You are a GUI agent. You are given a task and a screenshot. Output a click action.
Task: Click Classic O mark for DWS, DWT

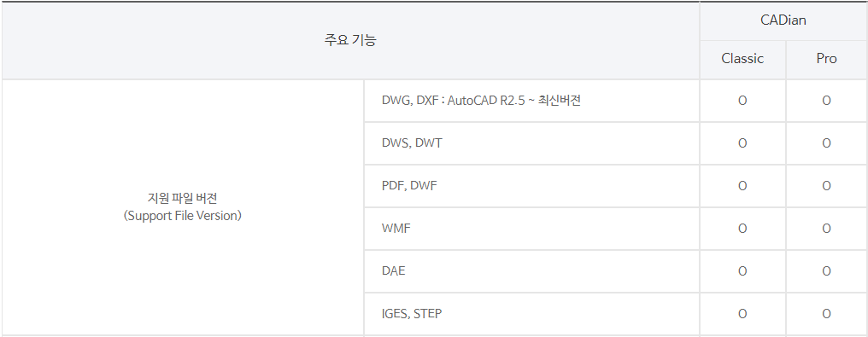click(742, 143)
